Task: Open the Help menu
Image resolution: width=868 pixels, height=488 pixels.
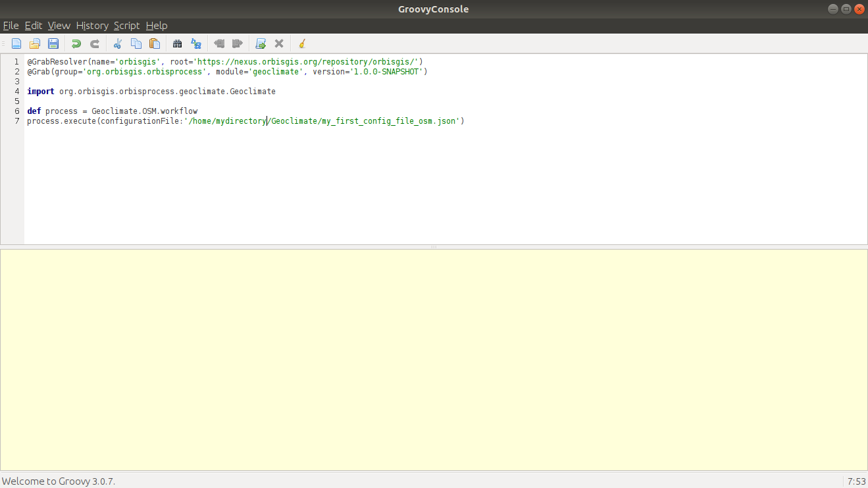Action: pos(157,26)
